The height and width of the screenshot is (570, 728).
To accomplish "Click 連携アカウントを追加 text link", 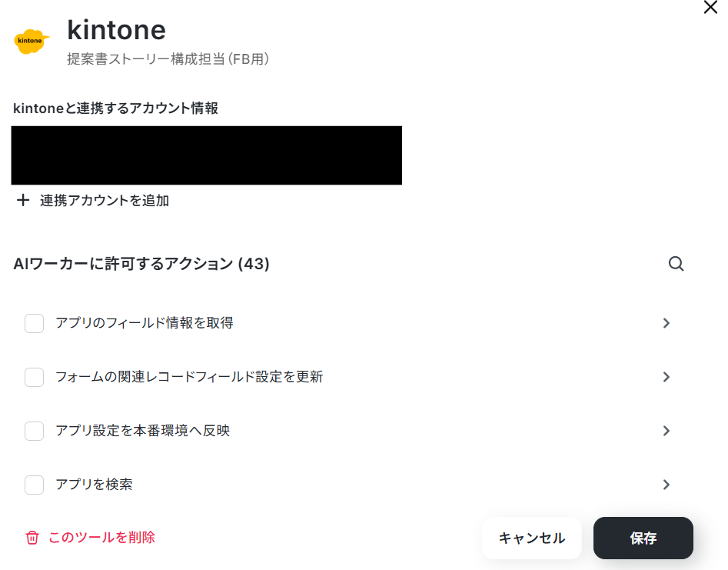I will [105, 201].
